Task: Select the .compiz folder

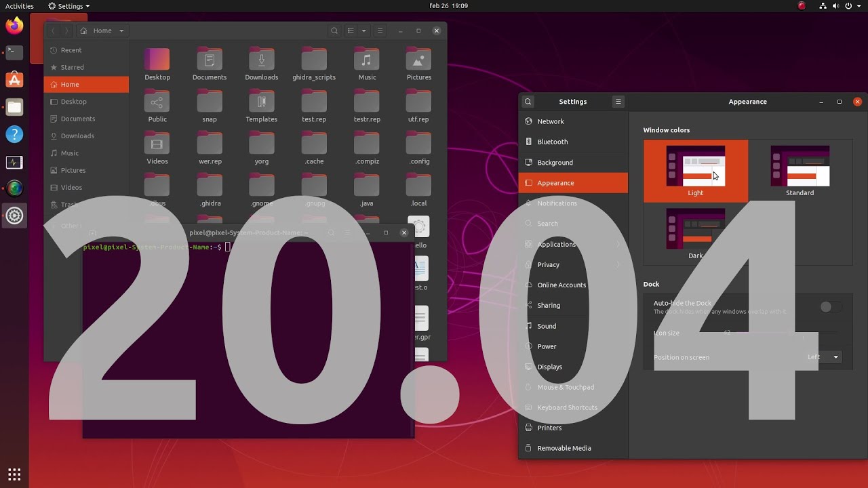Action: [x=367, y=148]
